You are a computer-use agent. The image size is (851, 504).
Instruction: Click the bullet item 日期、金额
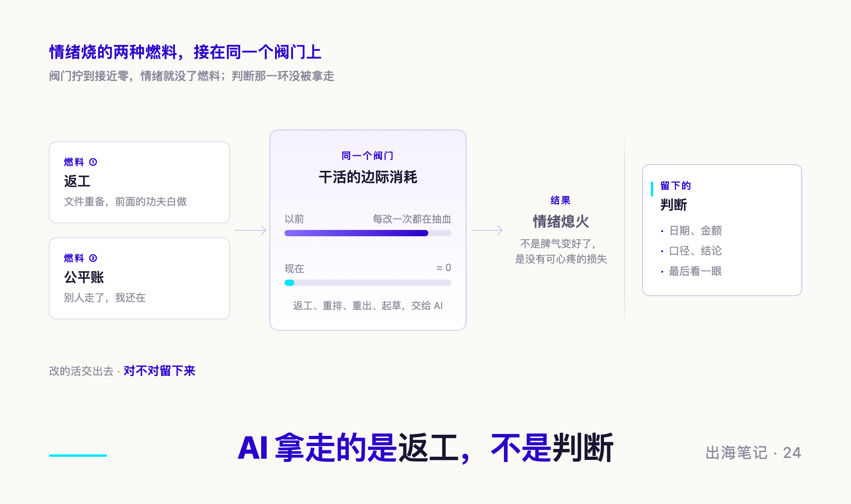click(695, 230)
